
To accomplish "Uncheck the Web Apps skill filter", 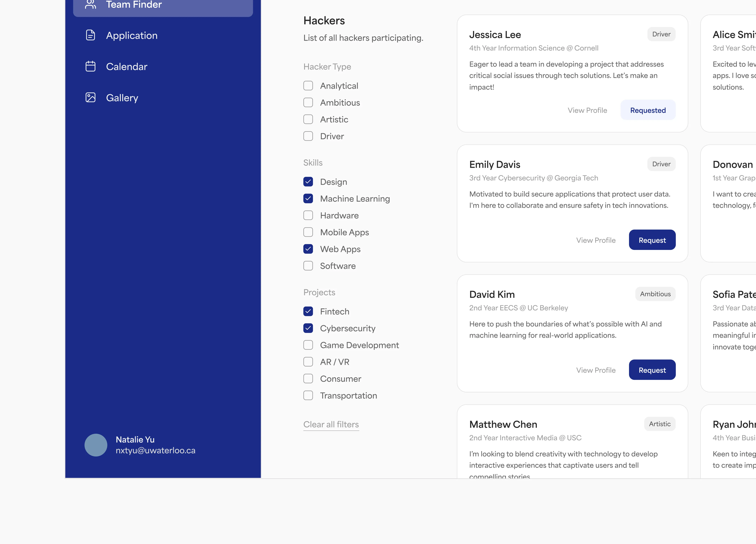I will click(308, 249).
